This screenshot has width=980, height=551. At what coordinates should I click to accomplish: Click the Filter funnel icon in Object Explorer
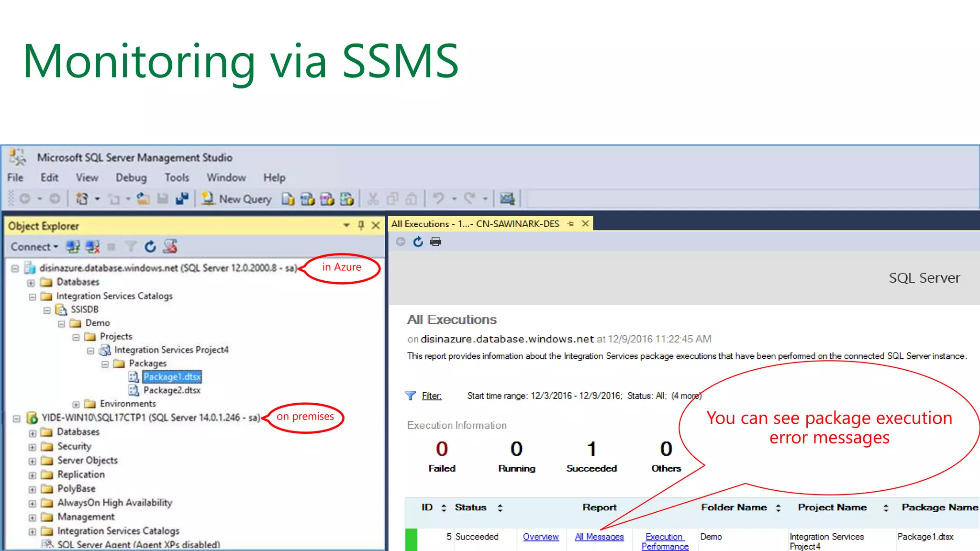point(131,247)
